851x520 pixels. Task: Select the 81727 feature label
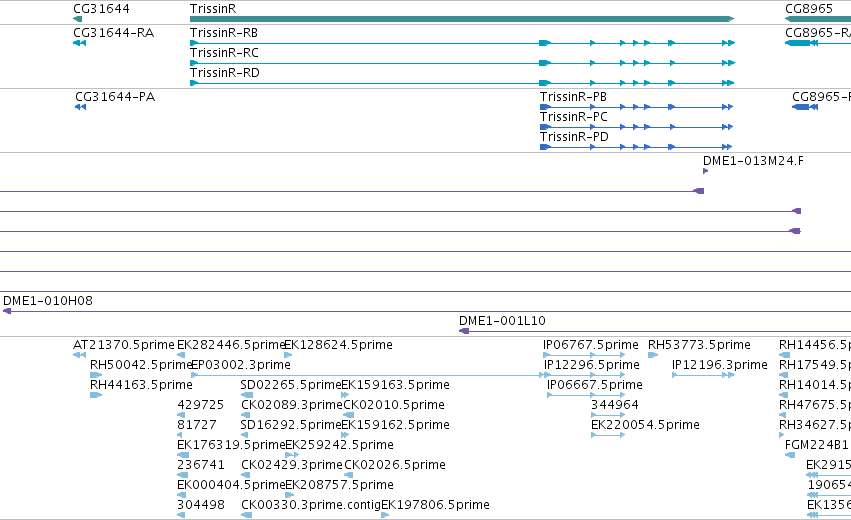click(196, 425)
